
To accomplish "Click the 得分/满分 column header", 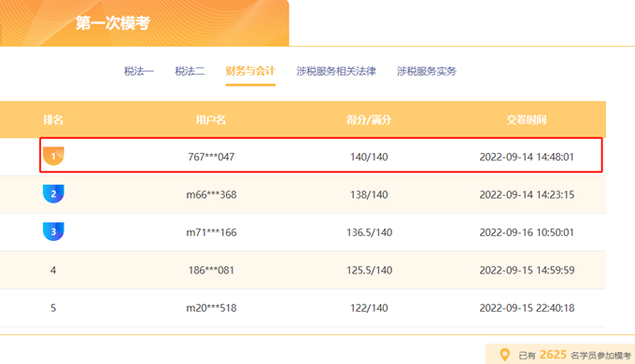I will coord(369,119).
